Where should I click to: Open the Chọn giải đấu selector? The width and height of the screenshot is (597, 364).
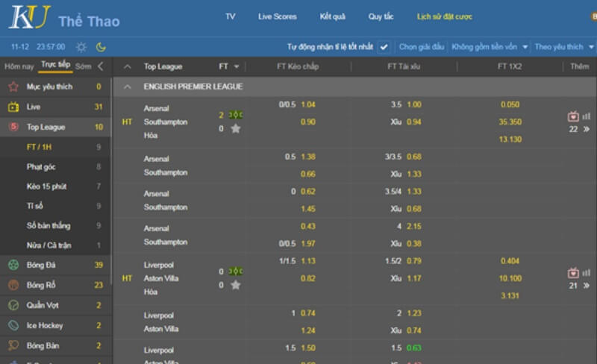422,47
